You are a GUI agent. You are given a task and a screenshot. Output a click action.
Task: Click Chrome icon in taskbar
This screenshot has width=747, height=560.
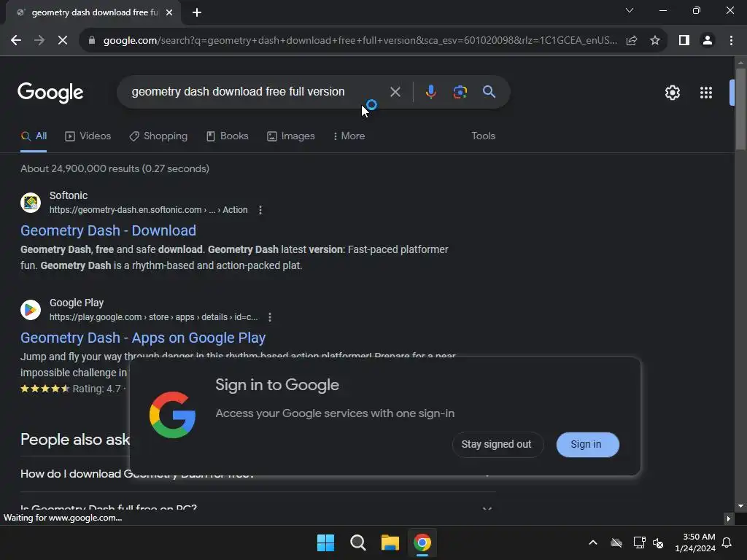point(422,542)
